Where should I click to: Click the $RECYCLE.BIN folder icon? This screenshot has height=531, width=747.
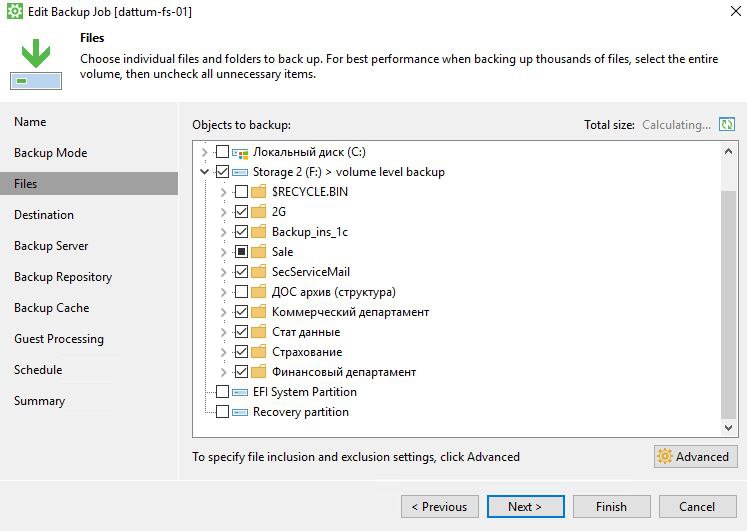(x=259, y=192)
